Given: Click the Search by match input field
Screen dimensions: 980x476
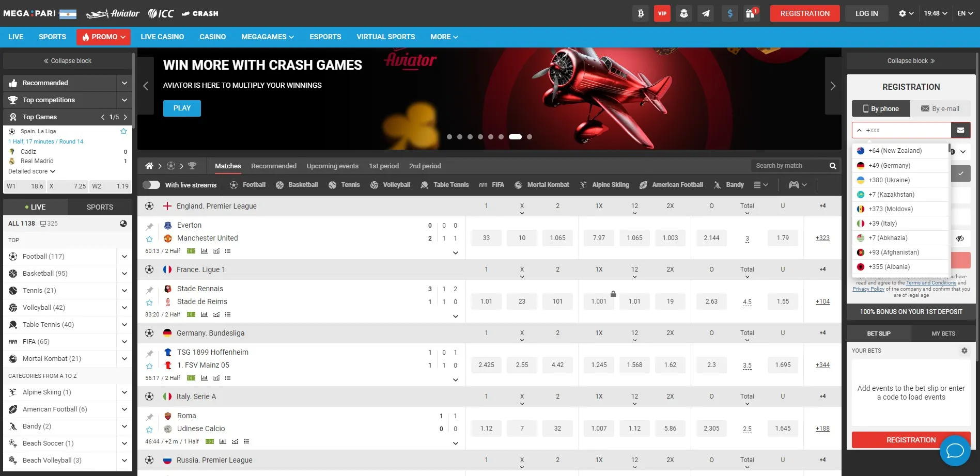Looking at the screenshot, I should click(790, 165).
